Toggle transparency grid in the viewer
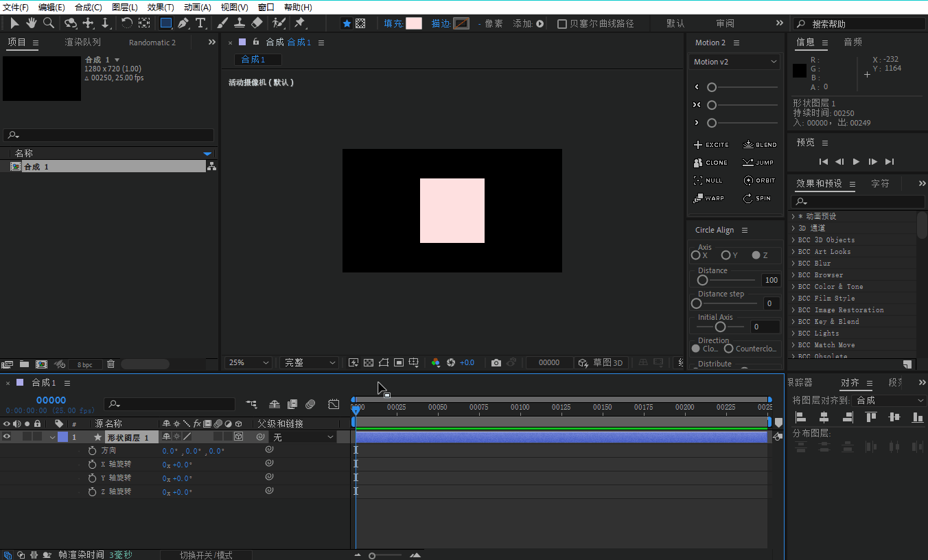The image size is (928, 560). [369, 362]
